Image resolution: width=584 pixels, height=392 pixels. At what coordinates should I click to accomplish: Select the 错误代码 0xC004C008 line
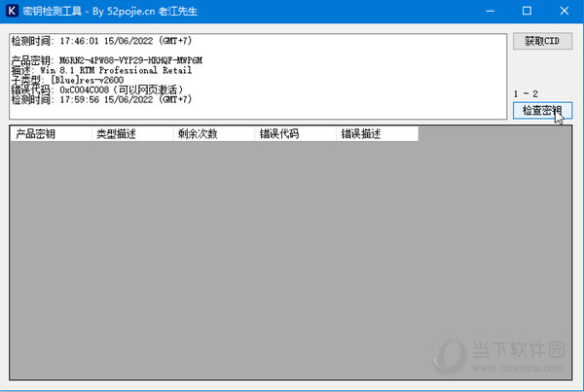pos(97,89)
